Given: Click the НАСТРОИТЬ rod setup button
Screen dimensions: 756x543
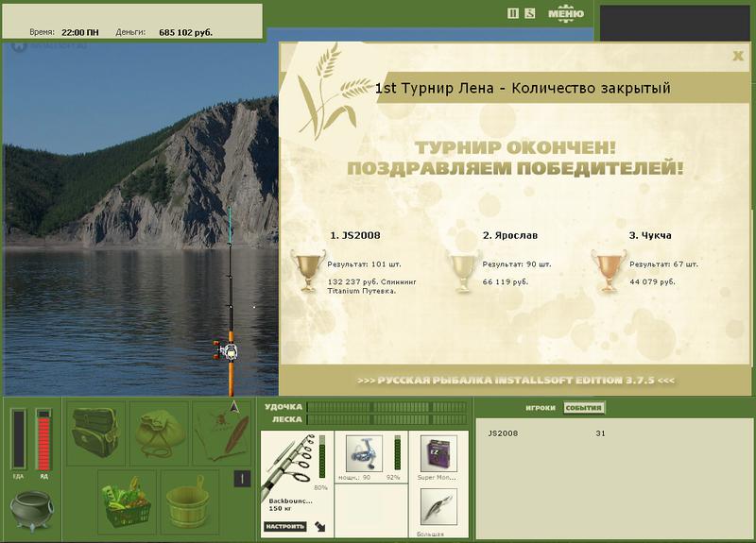Looking at the screenshot, I should (285, 526).
